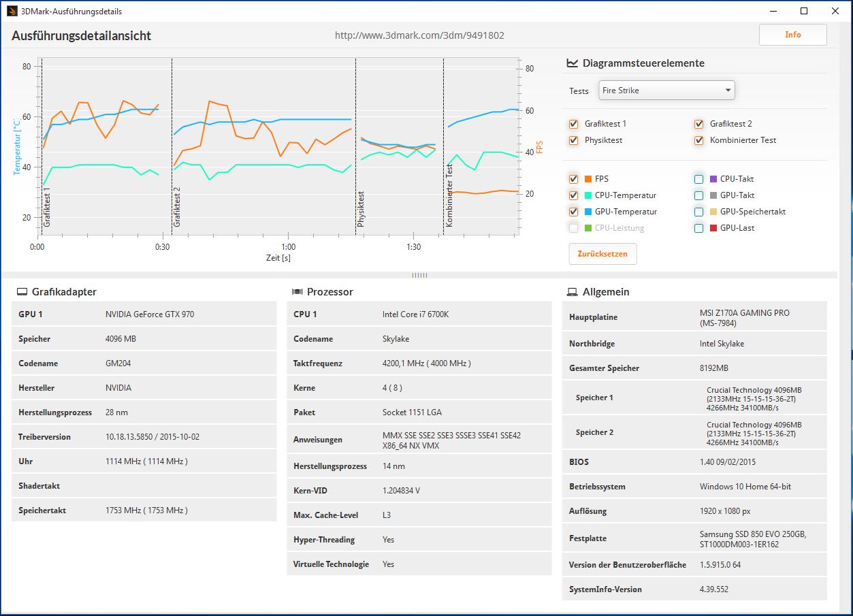The image size is (853, 616).
Task: Toggle the GPU-Temperatur checkbox
Action: [x=573, y=212]
